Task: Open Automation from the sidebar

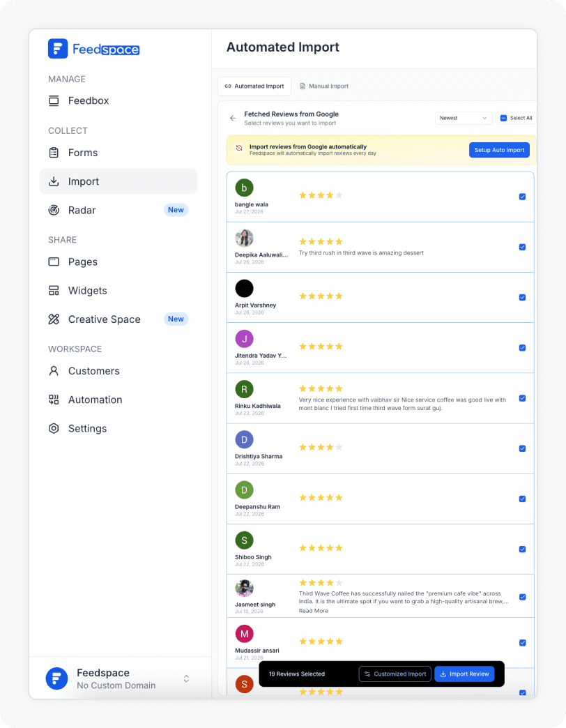Action: tap(118, 400)
